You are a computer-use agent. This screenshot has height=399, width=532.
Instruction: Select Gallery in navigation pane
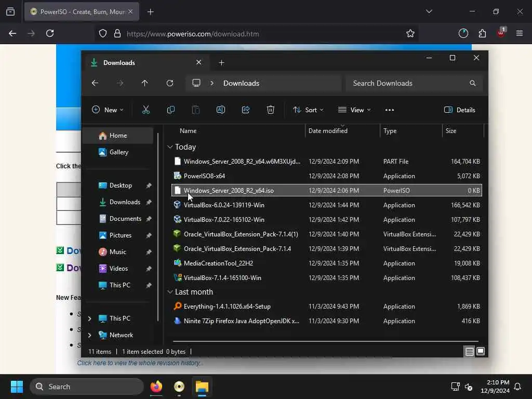pos(118,152)
